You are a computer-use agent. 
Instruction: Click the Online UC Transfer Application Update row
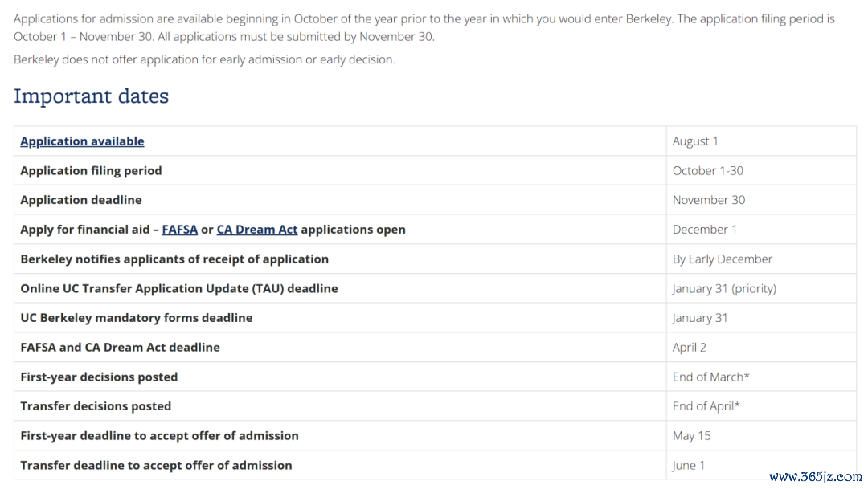coord(435,288)
